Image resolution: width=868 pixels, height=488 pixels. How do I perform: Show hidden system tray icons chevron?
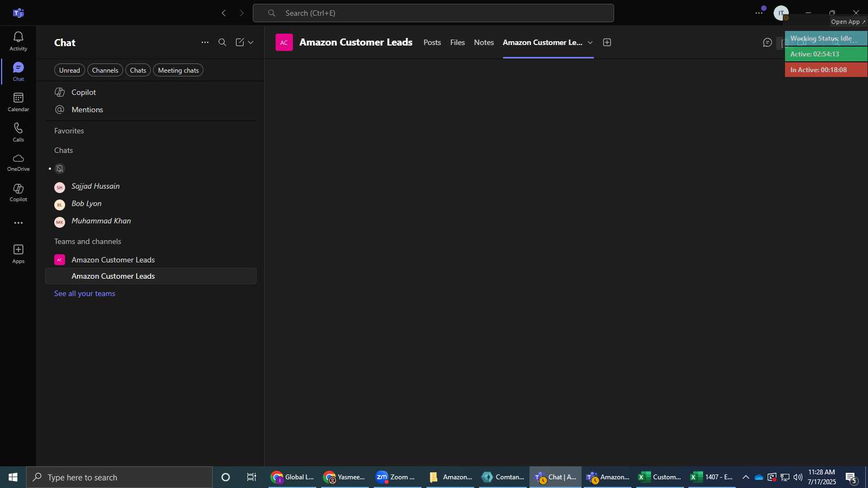746,477
